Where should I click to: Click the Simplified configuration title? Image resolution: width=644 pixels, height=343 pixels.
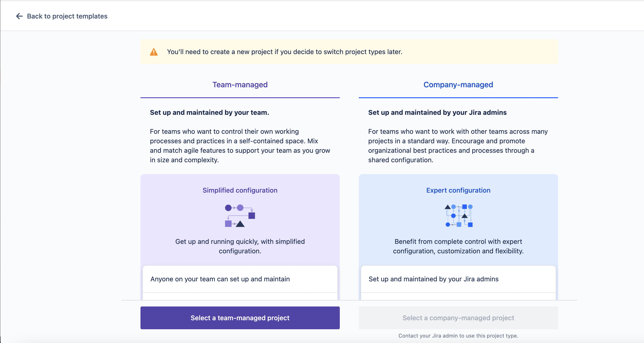pos(240,190)
